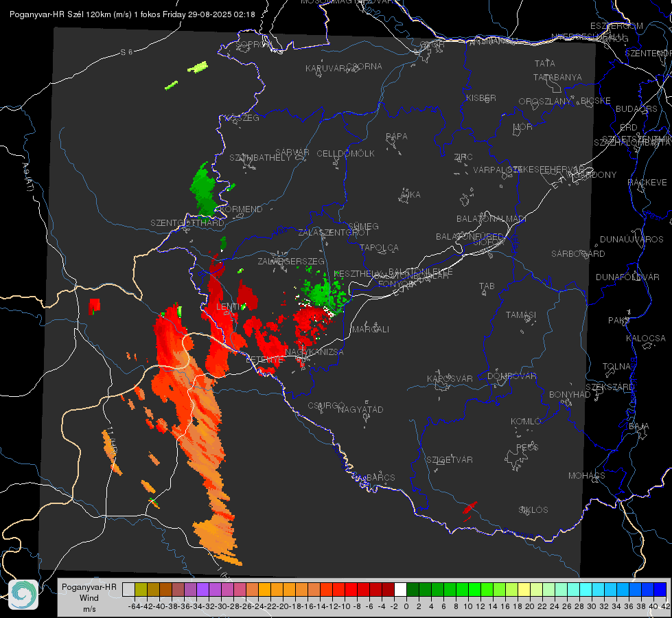Click the BONYHÁD label
The height and width of the screenshot is (618, 672).
(570, 395)
